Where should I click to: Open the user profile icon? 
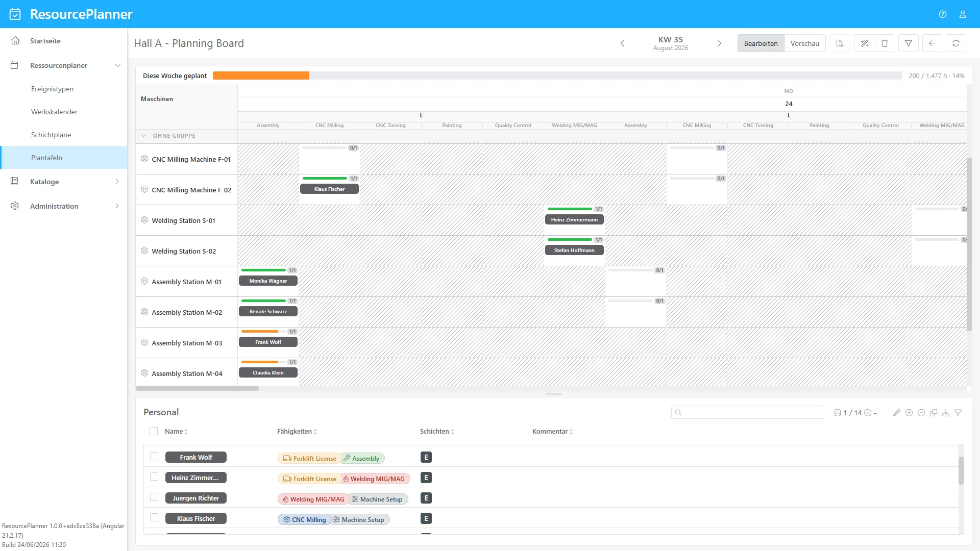963,14
